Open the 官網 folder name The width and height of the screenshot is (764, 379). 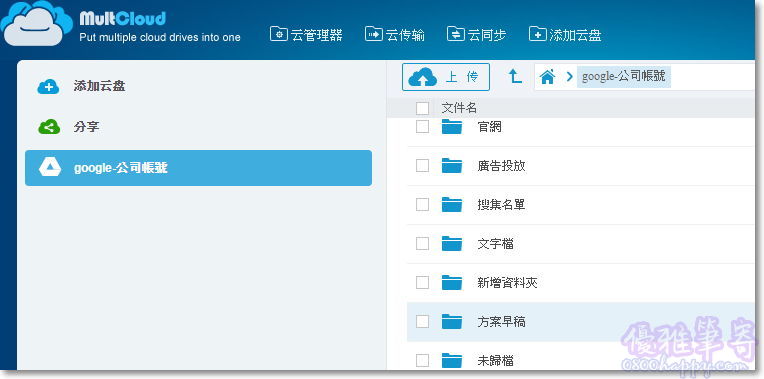tap(489, 127)
